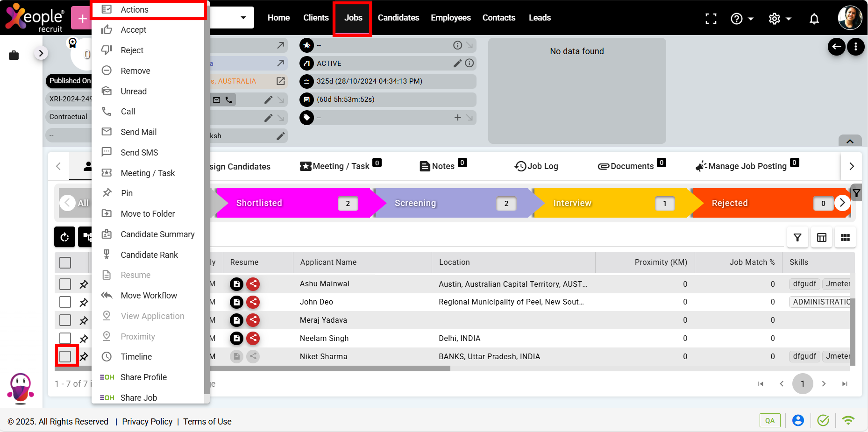
Task: Enter fullscreen mode via top bar icon
Action: [x=711, y=19]
